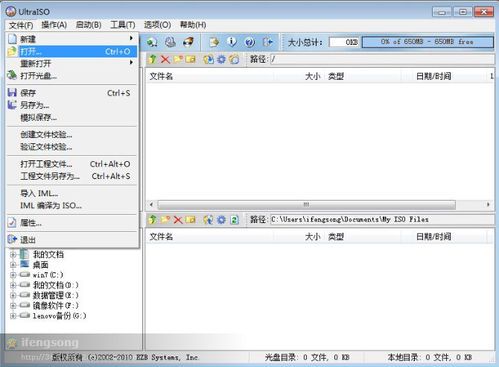Click the red X delete icon in local pane

pos(178,220)
